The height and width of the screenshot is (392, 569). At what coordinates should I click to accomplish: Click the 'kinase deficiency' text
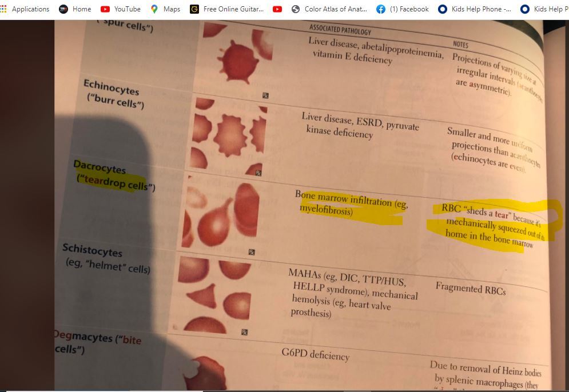click(x=340, y=131)
